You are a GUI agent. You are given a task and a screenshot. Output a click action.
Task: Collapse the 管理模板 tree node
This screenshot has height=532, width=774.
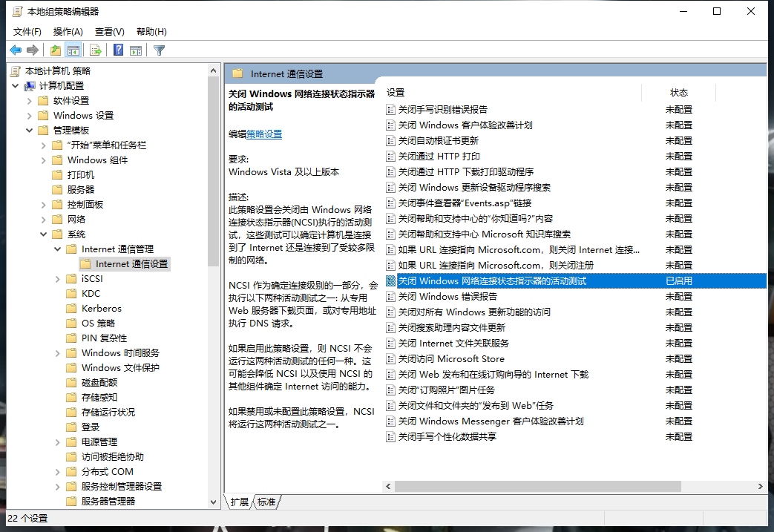(x=29, y=131)
